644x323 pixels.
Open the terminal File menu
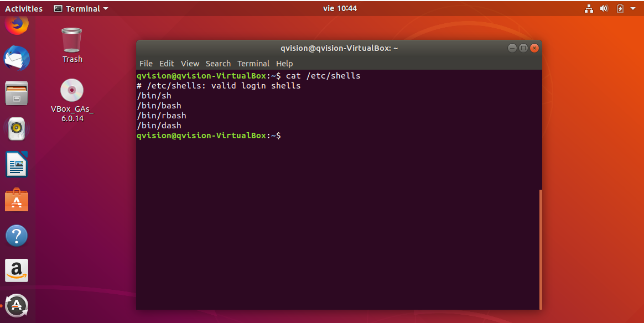tap(146, 64)
